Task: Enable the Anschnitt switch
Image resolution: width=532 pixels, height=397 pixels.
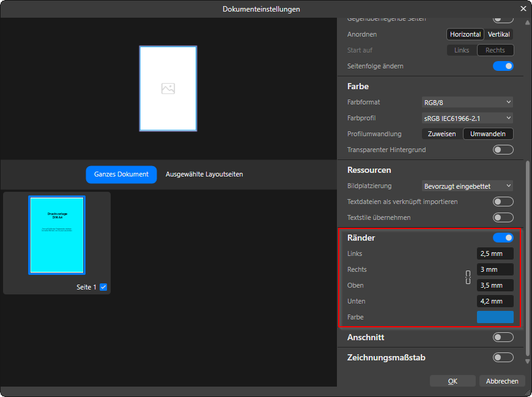Action: tap(503, 337)
